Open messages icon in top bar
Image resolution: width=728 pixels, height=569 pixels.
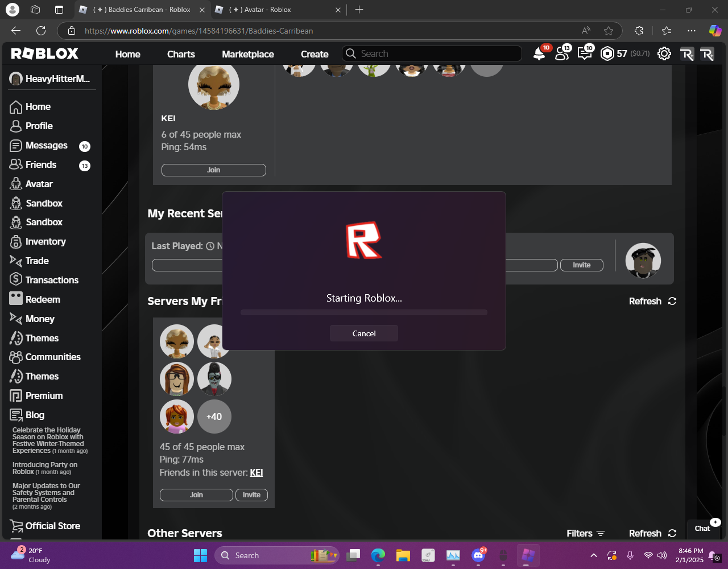pyautogui.click(x=584, y=54)
